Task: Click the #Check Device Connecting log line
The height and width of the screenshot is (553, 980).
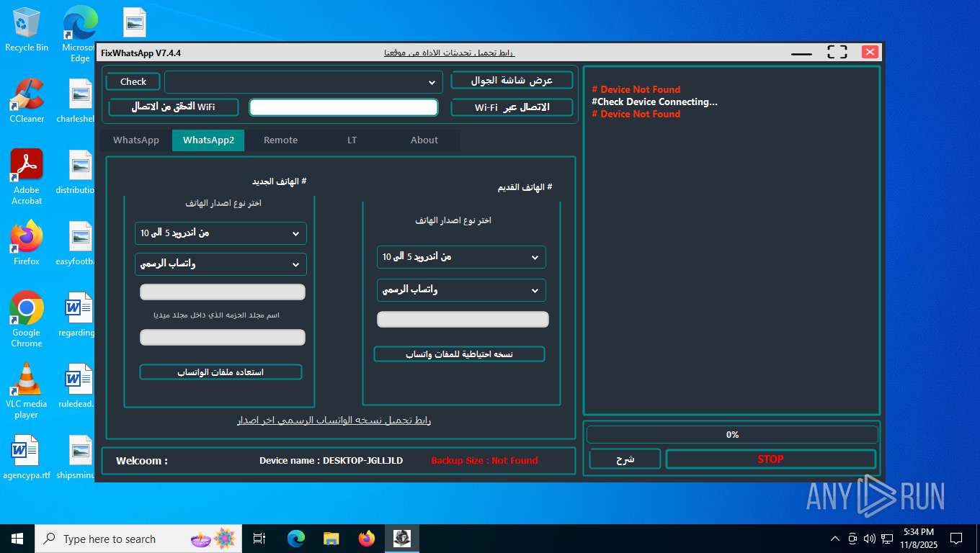Action: click(655, 102)
